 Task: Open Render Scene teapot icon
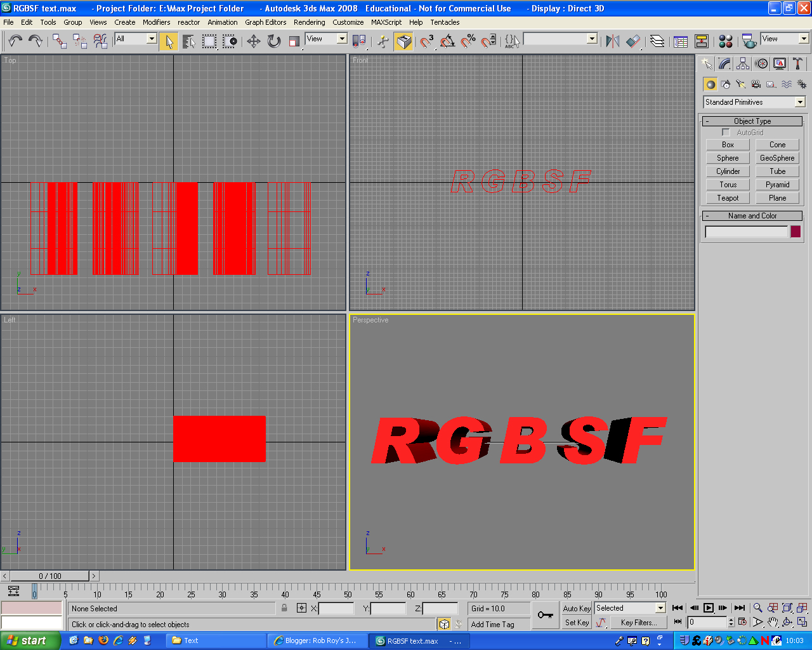point(749,41)
